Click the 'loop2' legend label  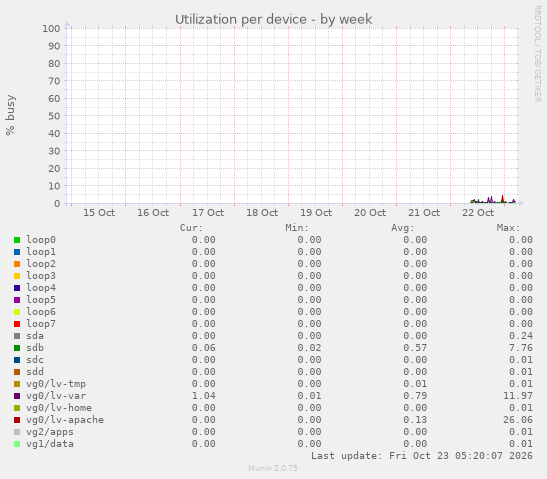click(41, 264)
